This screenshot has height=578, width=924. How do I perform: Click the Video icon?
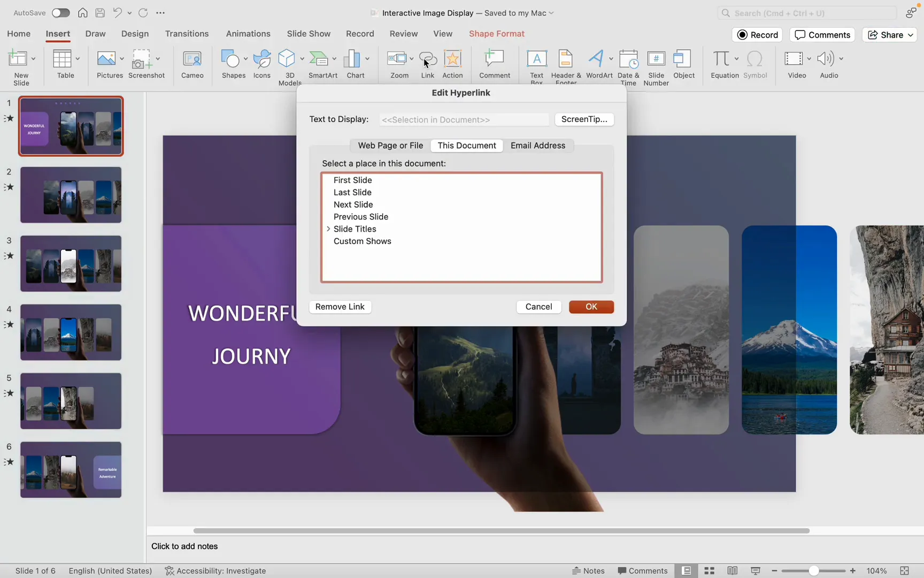794,59
